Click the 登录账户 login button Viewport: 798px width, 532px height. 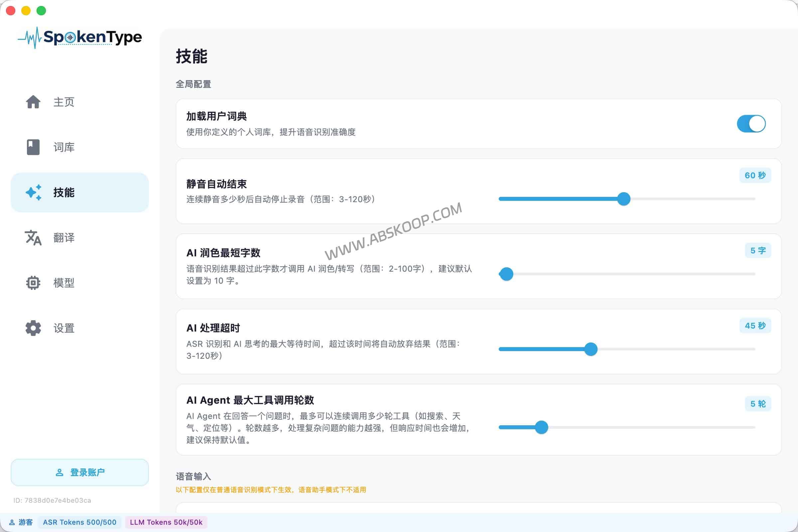coord(79,472)
